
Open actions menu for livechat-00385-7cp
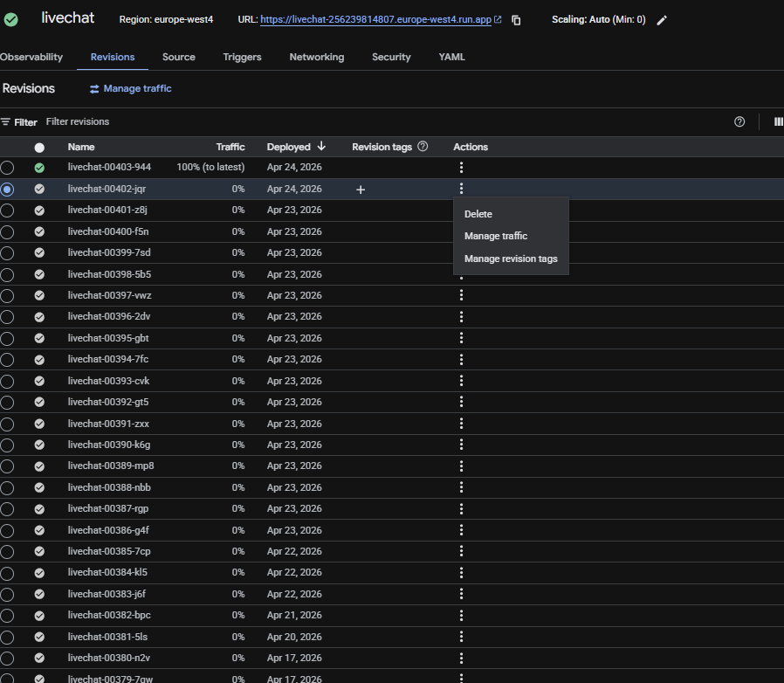click(461, 551)
